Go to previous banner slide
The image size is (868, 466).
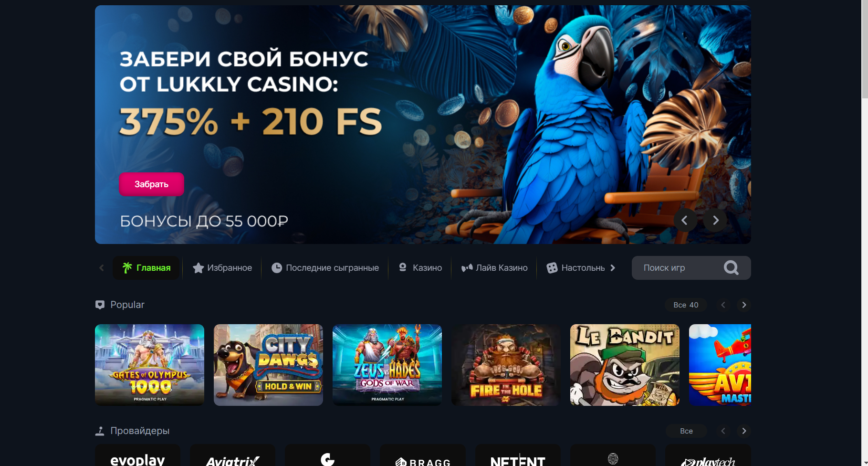pos(685,220)
